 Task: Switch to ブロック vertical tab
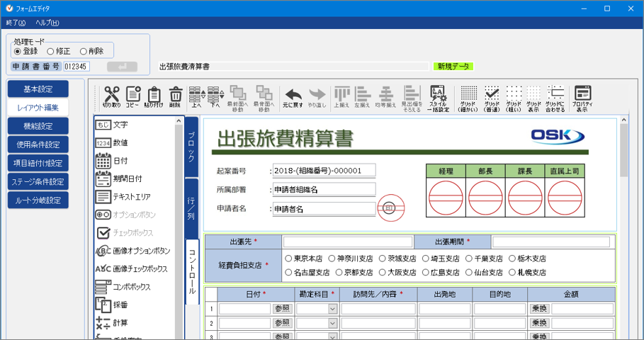point(191,147)
